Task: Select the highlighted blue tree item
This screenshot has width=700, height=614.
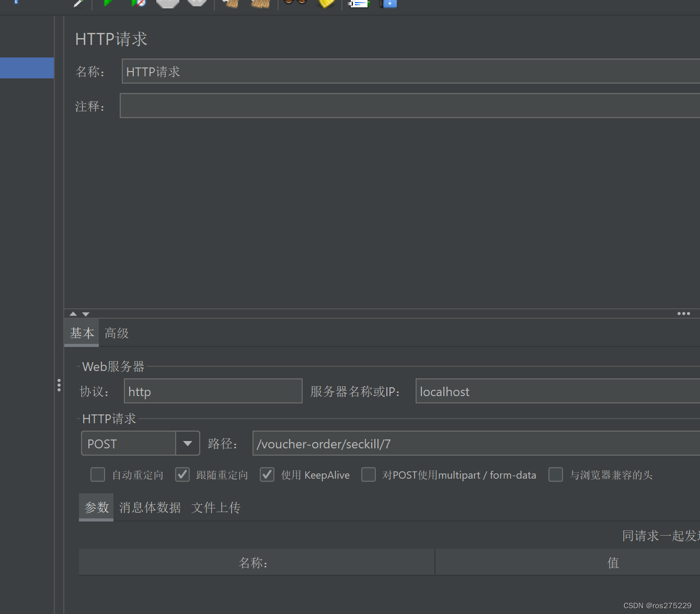Action: pyautogui.click(x=27, y=68)
